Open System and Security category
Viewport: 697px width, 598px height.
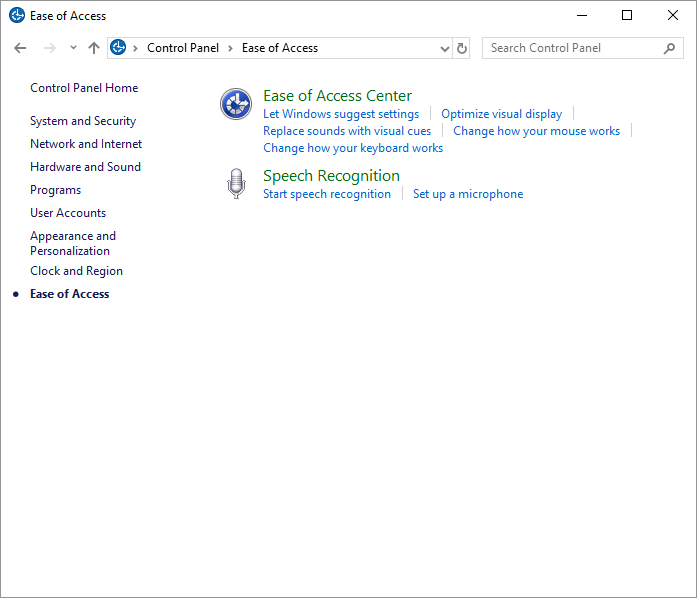(x=83, y=121)
